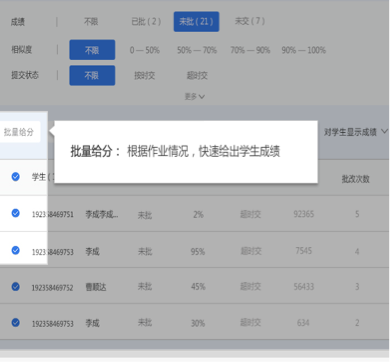This screenshot has width=390, height=362.
Task: Click the 45% similarity value
Action: click(x=198, y=287)
